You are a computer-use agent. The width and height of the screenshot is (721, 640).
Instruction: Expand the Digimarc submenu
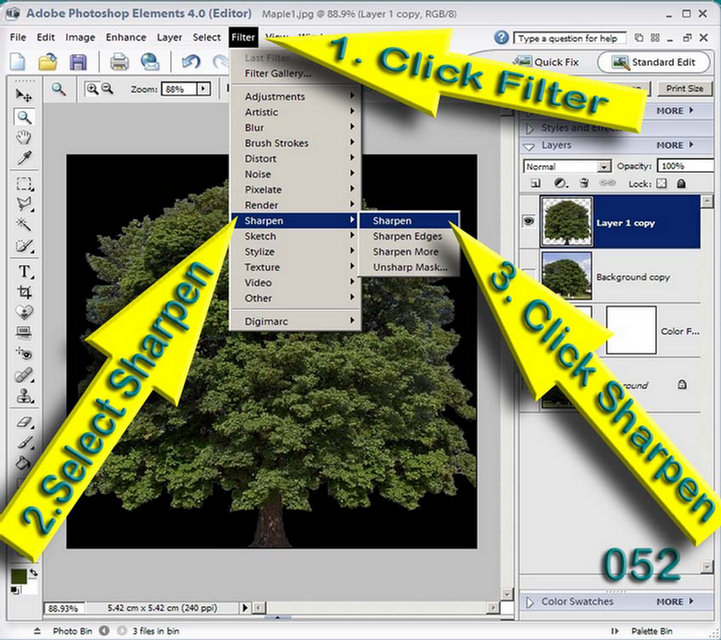[x=295, y=321]
